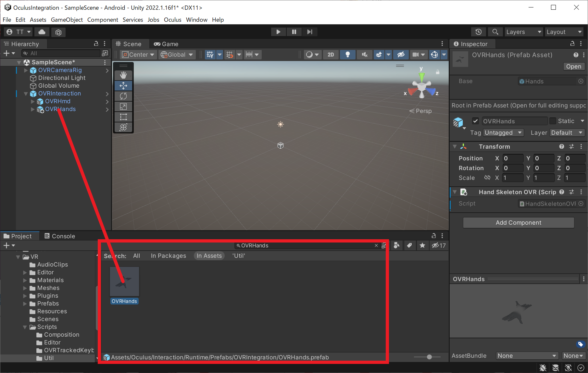Open the Oculus menu
Image resolution: width=588 pixels, height=373 pixels.
(172, 20)
